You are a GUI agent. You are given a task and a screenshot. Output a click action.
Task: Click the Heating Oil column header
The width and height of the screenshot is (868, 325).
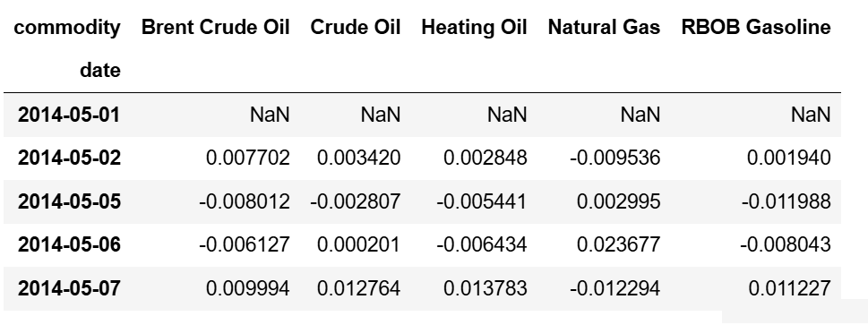474,27
